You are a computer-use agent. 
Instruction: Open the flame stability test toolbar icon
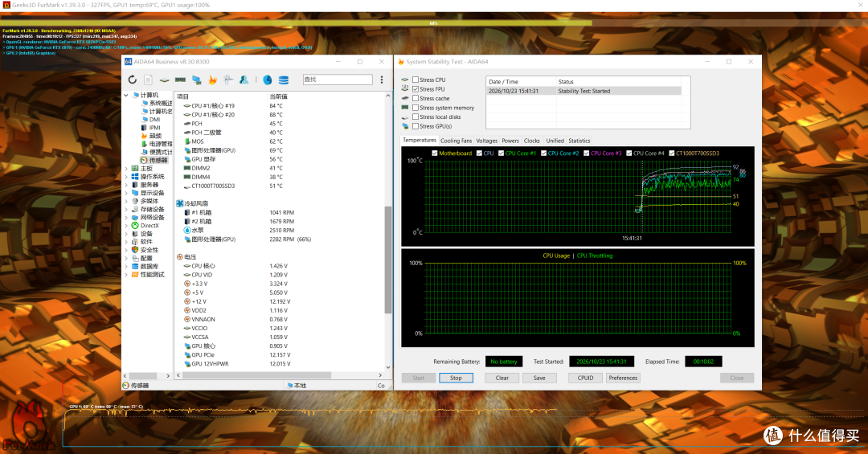pyautogui.click(x=212, y=80)
